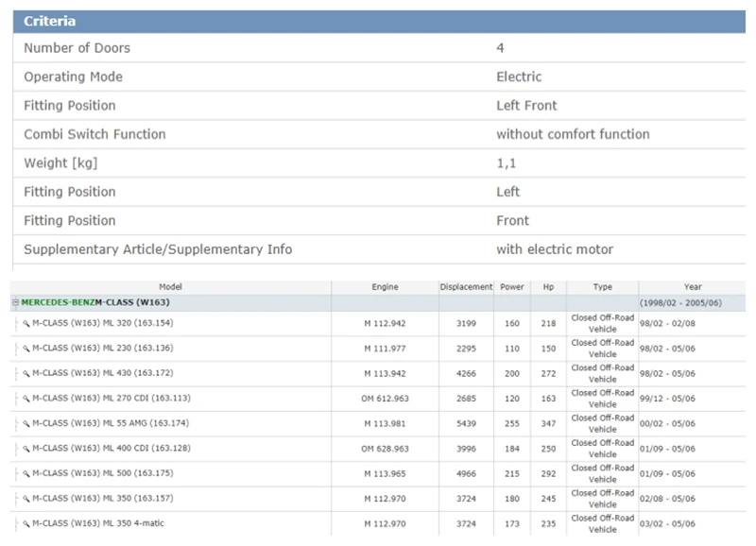Select the weight value 1,1
The image size is (756, 546).
(x=507, y=163)
